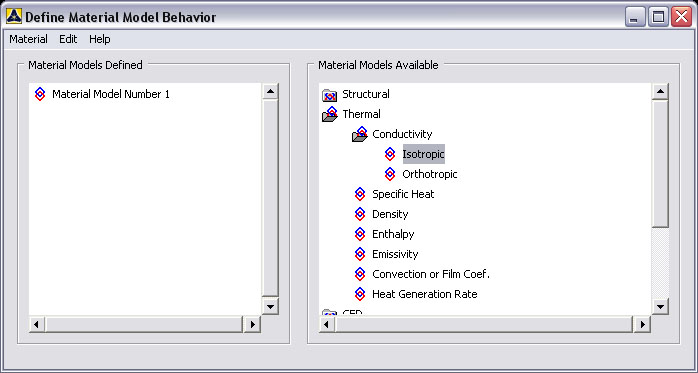Viewport: 698px width, 373px height.
Task: Maximize the Define Material Model Behavior window
Action: (658, 17)
